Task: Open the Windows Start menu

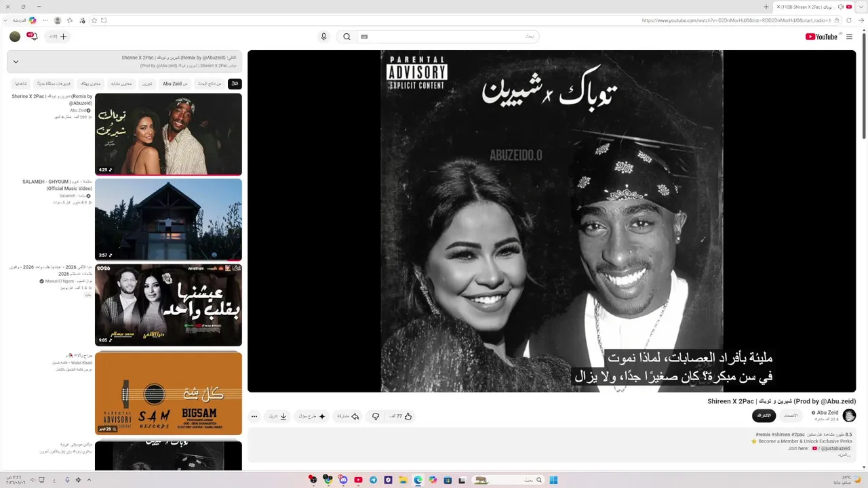Action: 553,480
